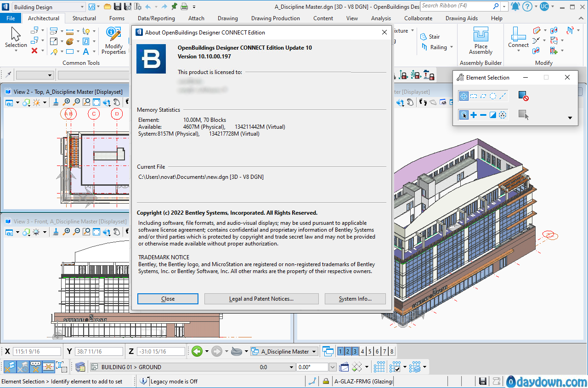Click the Zoom In icon in View 2
Image resolution: width=588 pixels, height=388 pixels.
[x=67, y=103]
